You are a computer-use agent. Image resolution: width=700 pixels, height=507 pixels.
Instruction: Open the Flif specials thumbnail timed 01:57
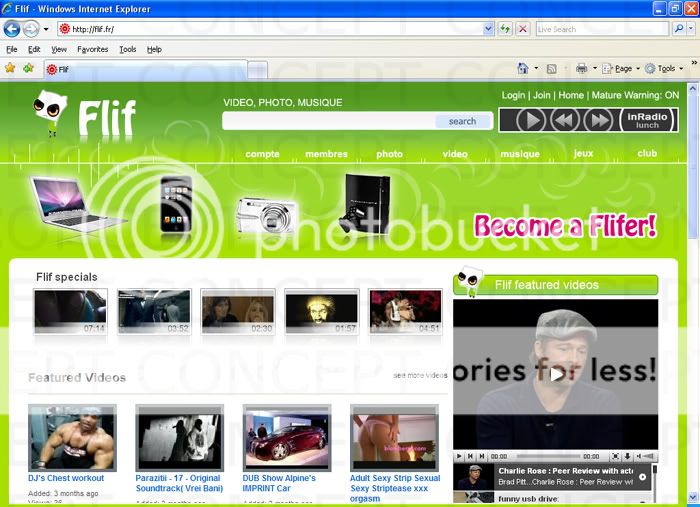[x=321, y=311]
